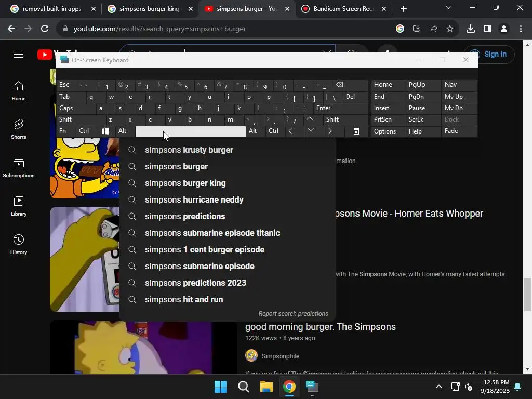Click the Google icon in address bar
Screen dimensions: 532x399
pos(400,29)
